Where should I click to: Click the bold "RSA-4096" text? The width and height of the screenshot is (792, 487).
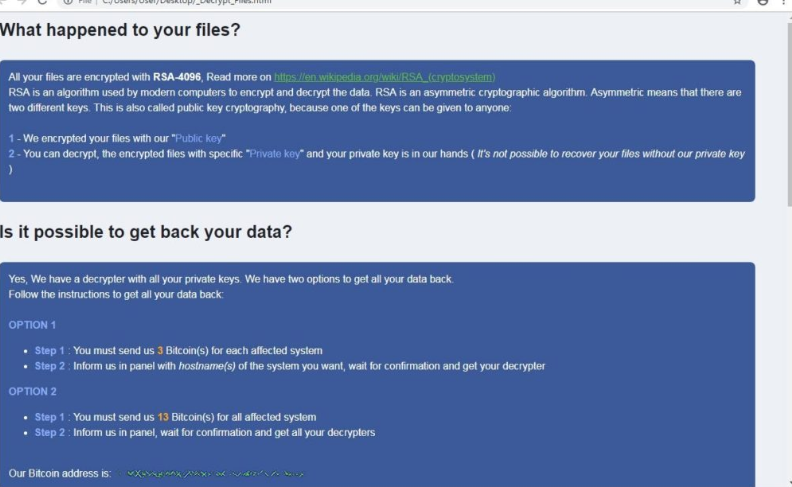click(x=180, y=77)
